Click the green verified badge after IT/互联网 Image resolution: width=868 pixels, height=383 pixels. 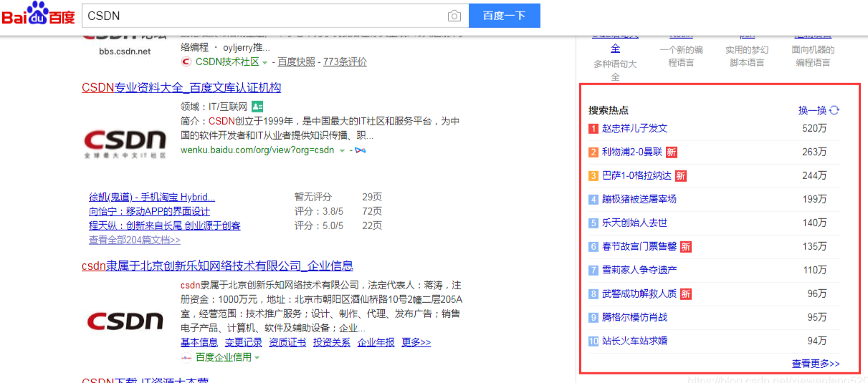pyautogui.click(x=257, y=107)
